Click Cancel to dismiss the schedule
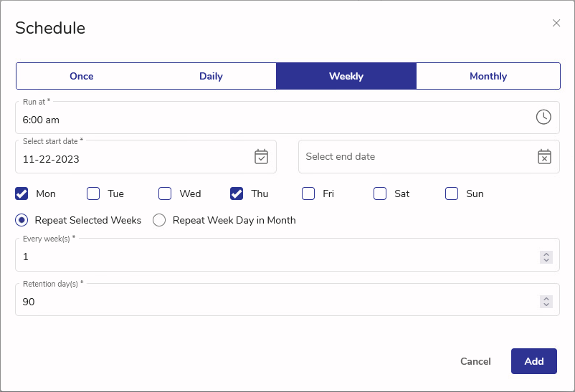This screenshot has width=575, height=392. 475,361
